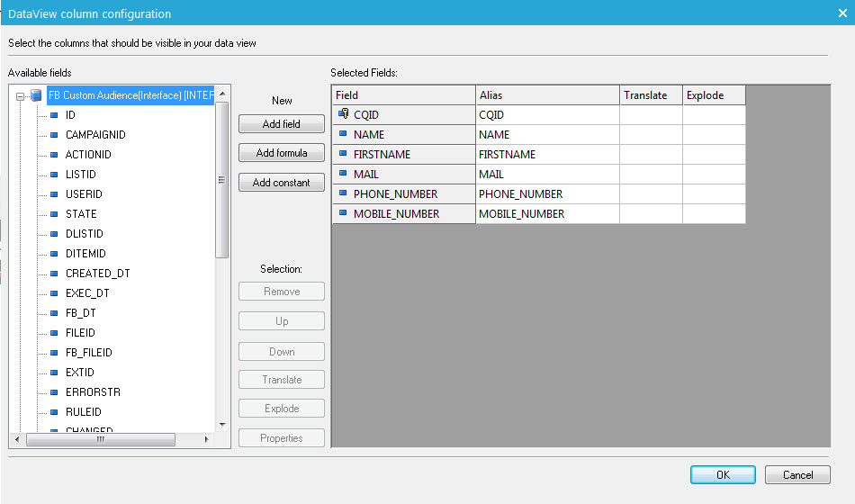Select the USERID field in tree
The width and height of the screenshot is (855, 504).
[x=84, y=194]
